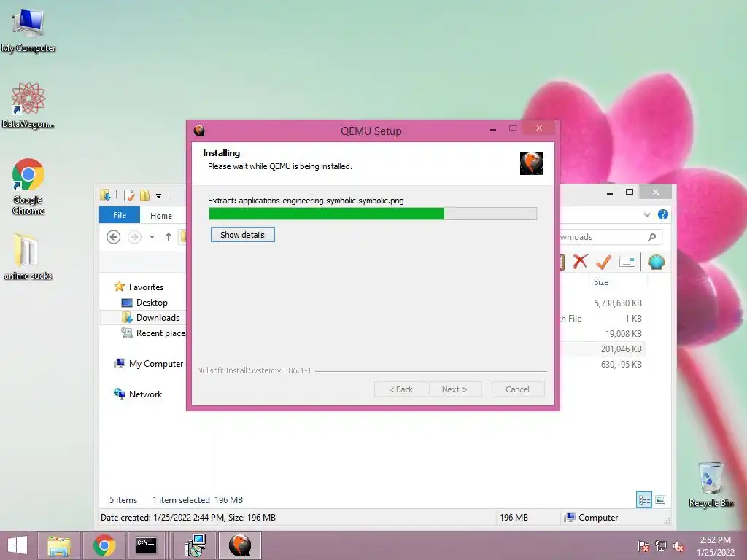The width and height of the screenshot is (747, 560).
Task: Go up one folder level in Explorer
Action: (x=169, y=237)
